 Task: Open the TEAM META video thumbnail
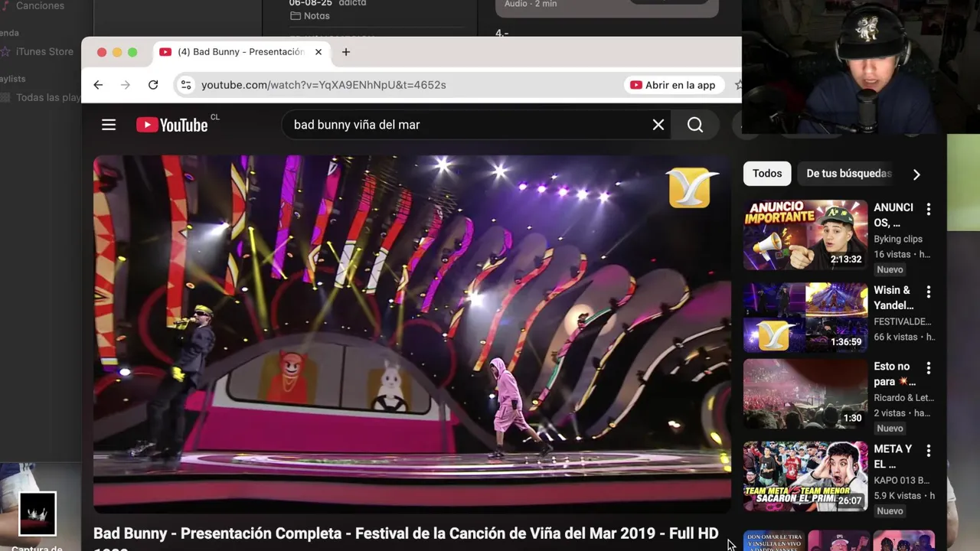[x=805, y=476]
